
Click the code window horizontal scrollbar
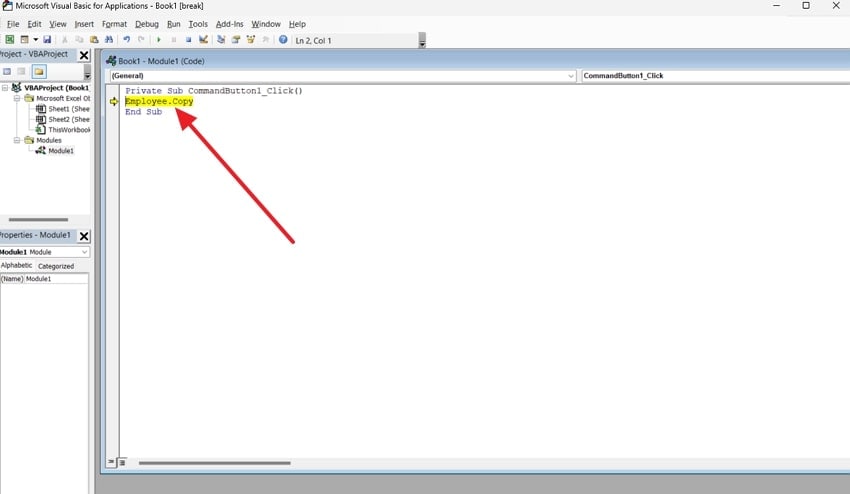click(214, 463)
